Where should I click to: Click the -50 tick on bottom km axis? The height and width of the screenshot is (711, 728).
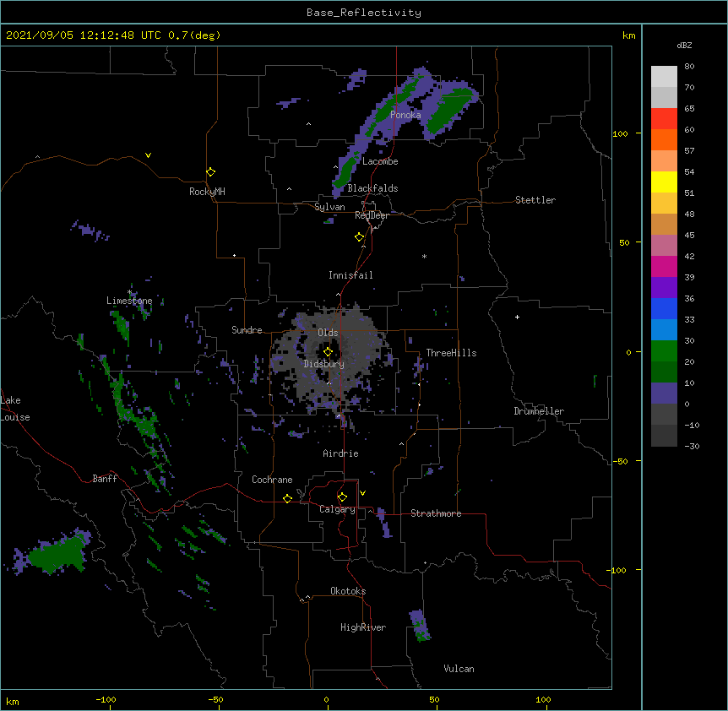tap(215, 700)
